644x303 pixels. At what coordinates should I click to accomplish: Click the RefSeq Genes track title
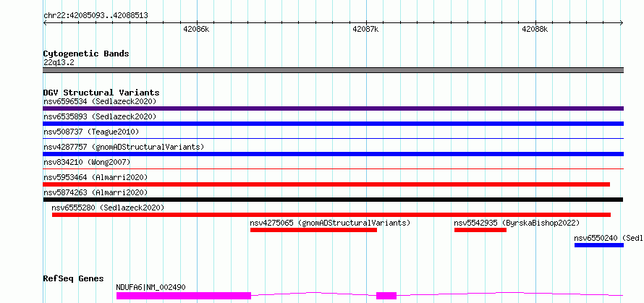tap(74, 278)
